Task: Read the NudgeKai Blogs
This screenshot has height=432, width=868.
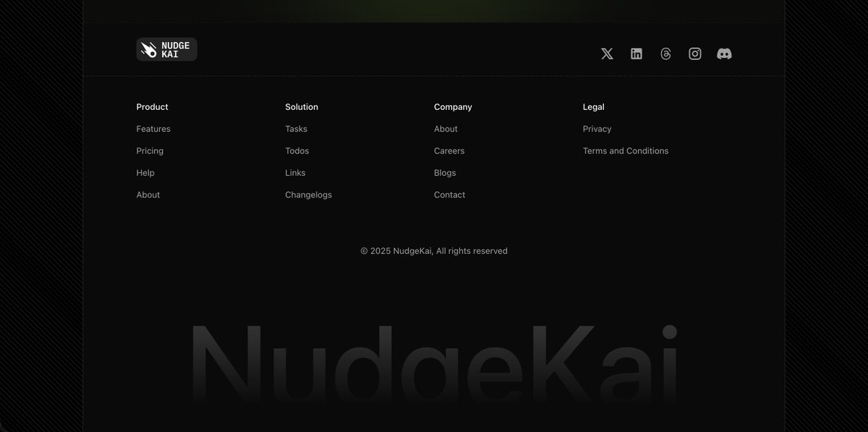Action: pos(445,173)
